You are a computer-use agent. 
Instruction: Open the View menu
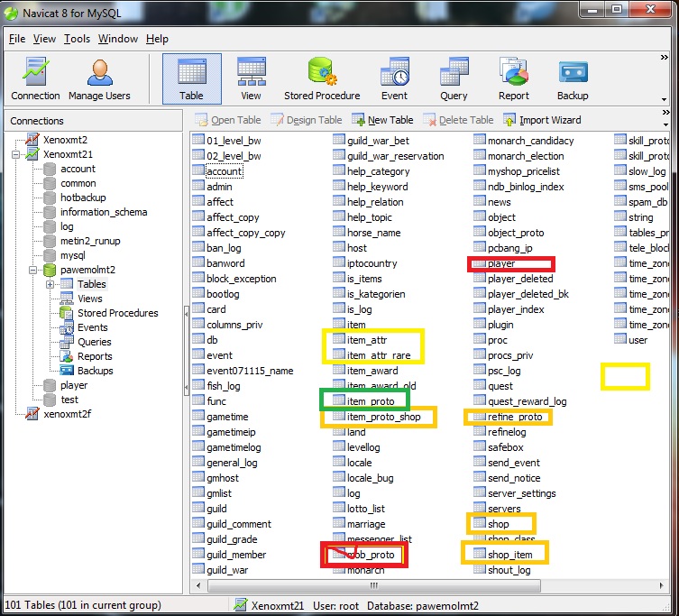(x=44, y=39)
